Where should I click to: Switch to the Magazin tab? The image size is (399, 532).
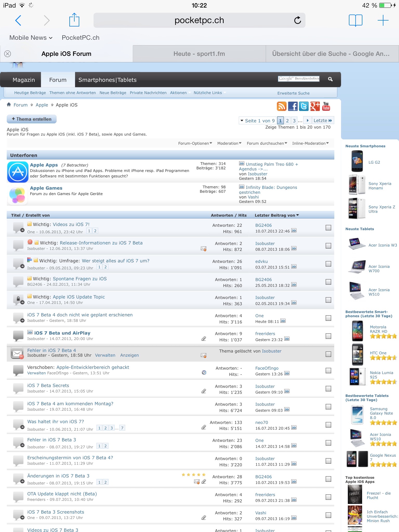[24, 80]
